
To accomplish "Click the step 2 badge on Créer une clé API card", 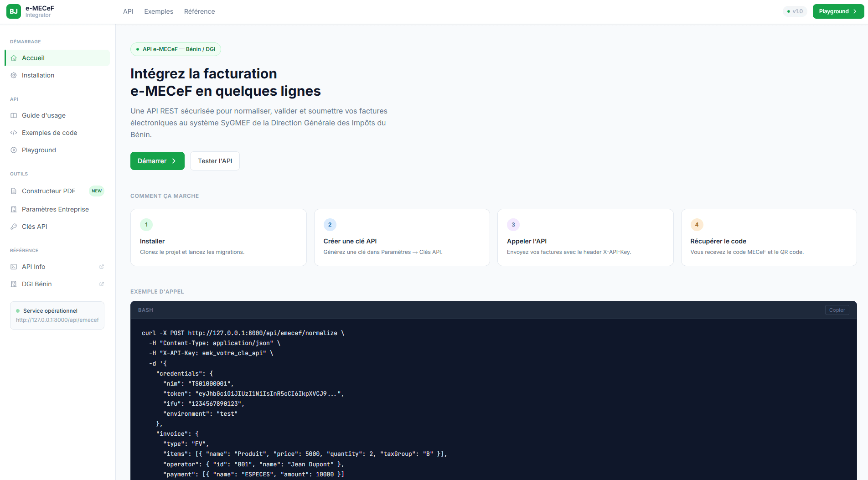I will tap(330, 225).
